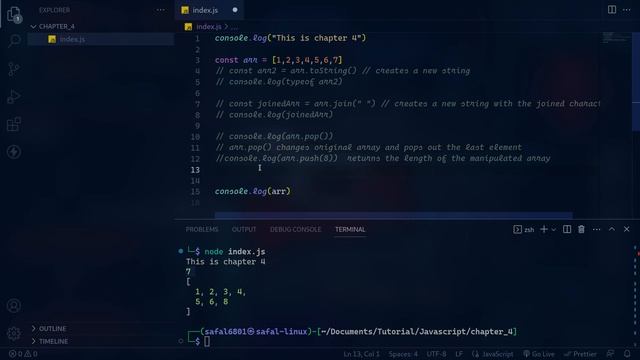640x360 pixels.
Task: Click the Prettier status item
Action: click(x=580, y=354)
